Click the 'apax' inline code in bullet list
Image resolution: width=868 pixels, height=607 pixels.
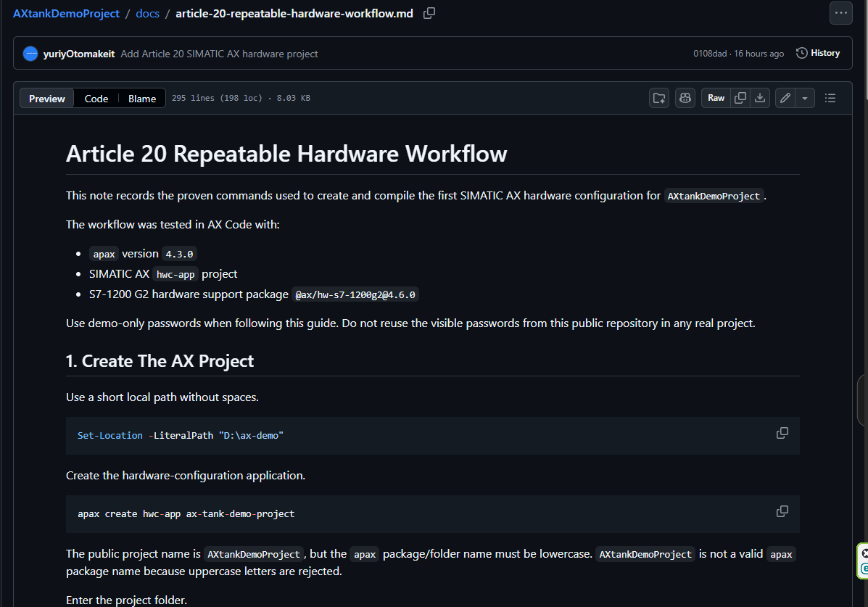pos(104,255)
